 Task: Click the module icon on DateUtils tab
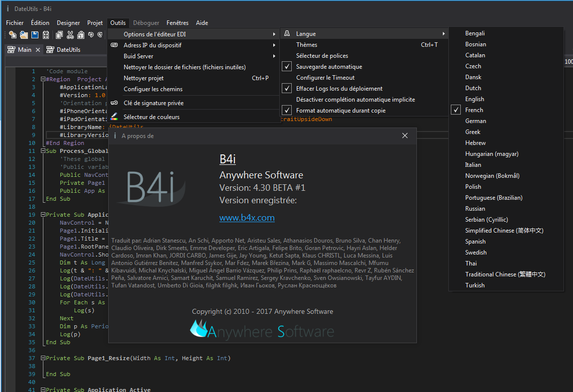click(x=50, y=50)
